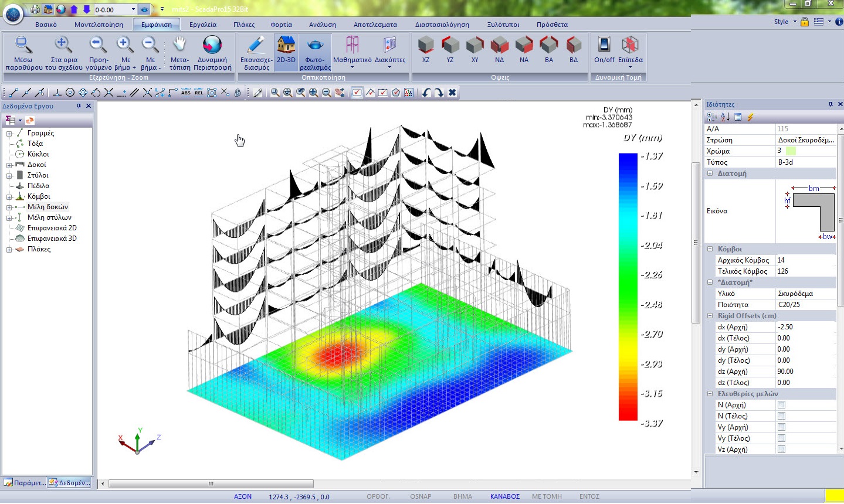Image resolution: width=844 pixels, height=504 pixels.
Task: Switch to XZ view cube
Action: click(426, 49)
